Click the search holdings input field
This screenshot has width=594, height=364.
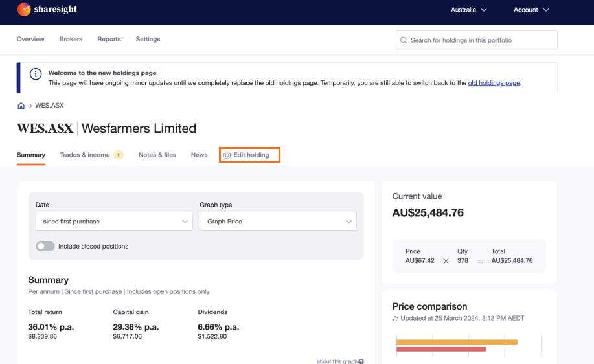(x=477, y=40)
